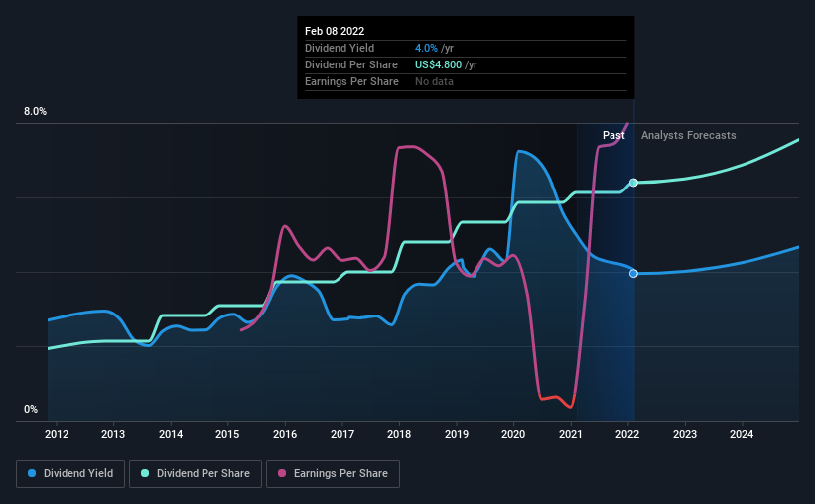Click the 2013 x-axis label
815x504 pixels.
[113, 434]
